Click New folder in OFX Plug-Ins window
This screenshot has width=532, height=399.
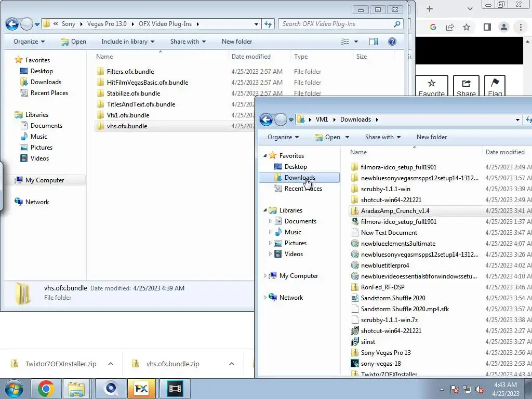tap(237, 42)
